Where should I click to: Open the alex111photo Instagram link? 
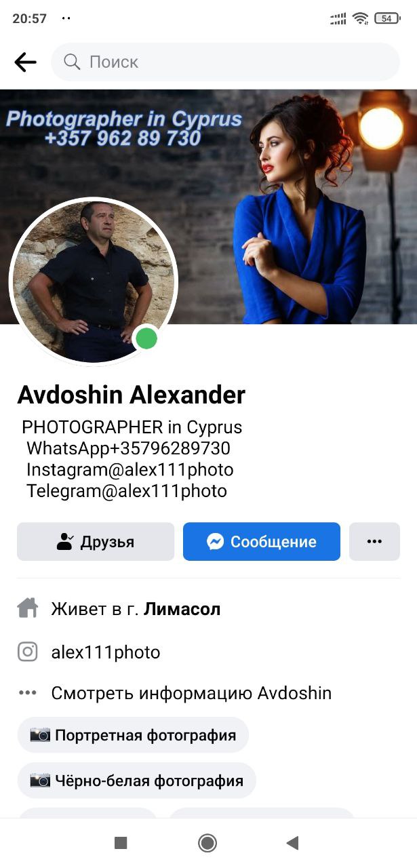coord(106,652)
